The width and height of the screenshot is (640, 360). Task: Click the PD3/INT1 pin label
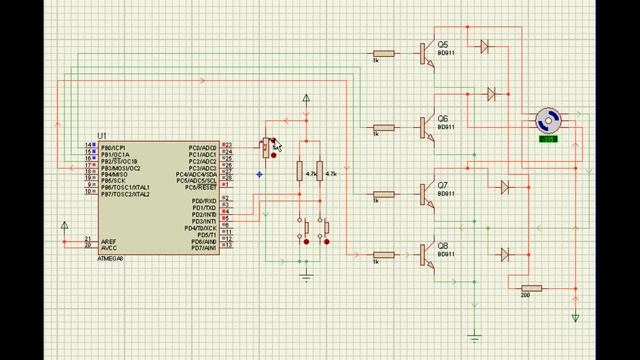[204, 221]
